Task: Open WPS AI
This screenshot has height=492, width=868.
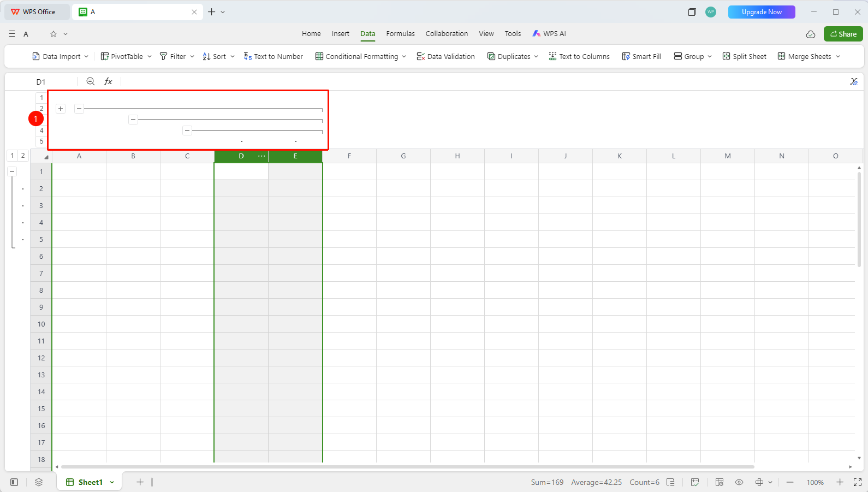Action: tap(549, 34)
